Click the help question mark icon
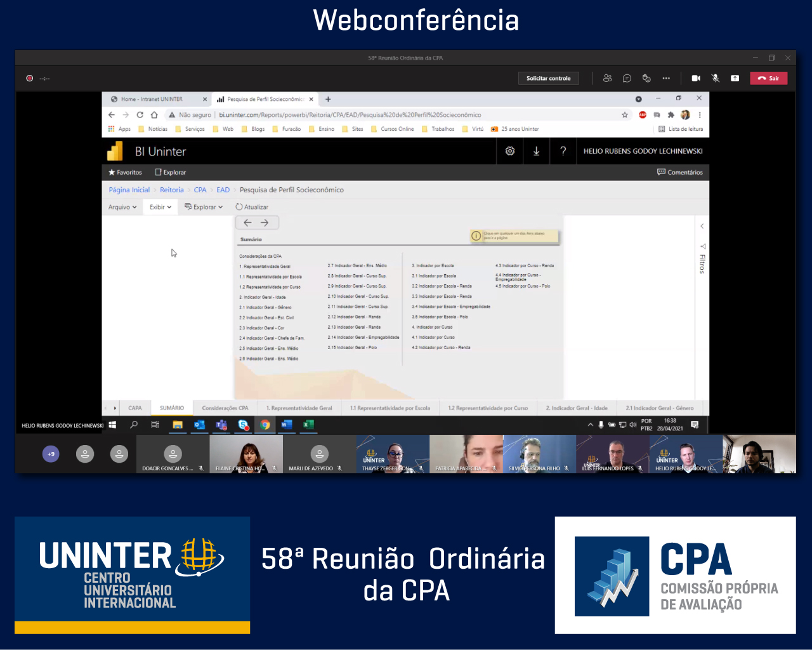812x650 pixels. pyautogui.click(x=563, y=151)
